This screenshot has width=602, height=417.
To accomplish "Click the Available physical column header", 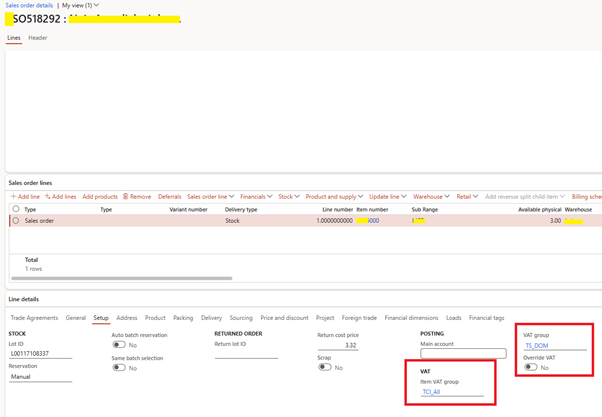I will point(539,210).
